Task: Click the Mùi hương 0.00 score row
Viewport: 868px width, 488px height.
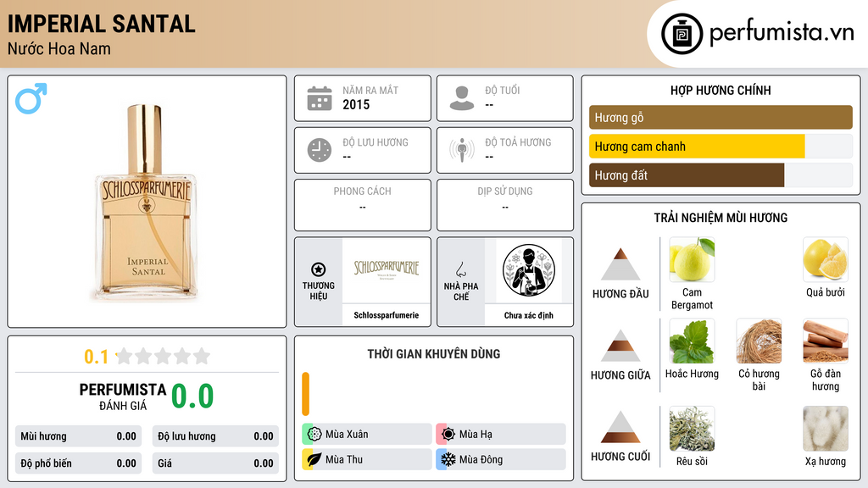Action: pyautogui.click(x=78, y=436)
